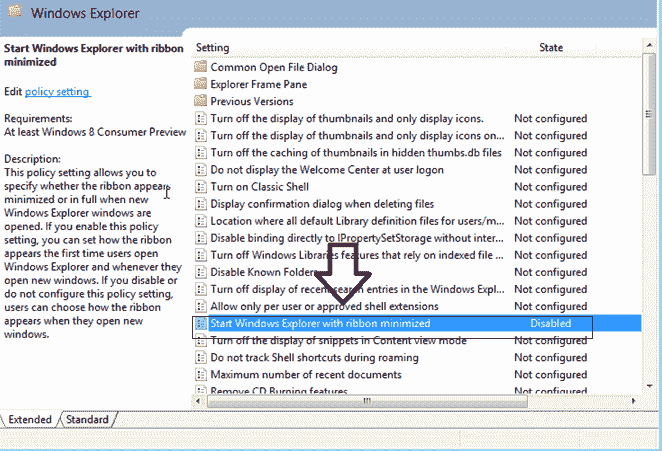Select 'Location where all default Library definition' setting
This screenshot has height=451, width=662.
pos(357,221)
